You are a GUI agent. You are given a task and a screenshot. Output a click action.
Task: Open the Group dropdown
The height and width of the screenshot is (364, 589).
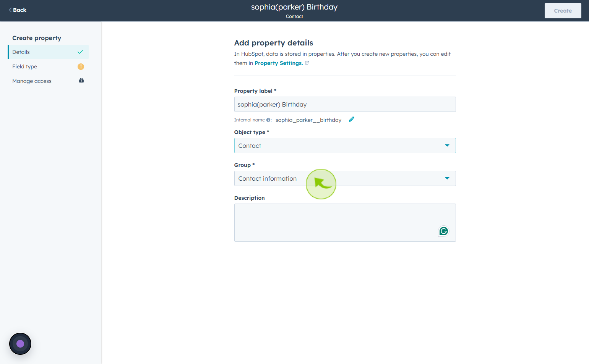(x=345, y=178)
